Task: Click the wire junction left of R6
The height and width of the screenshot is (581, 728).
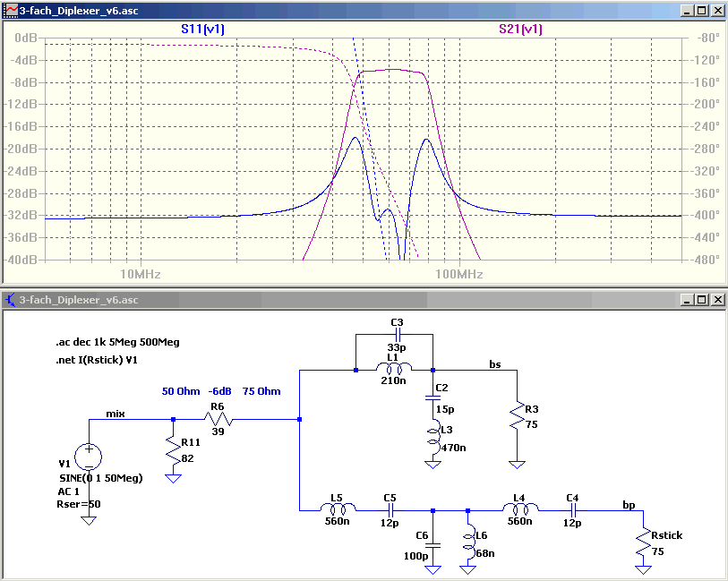Action: tap(173, 419)
